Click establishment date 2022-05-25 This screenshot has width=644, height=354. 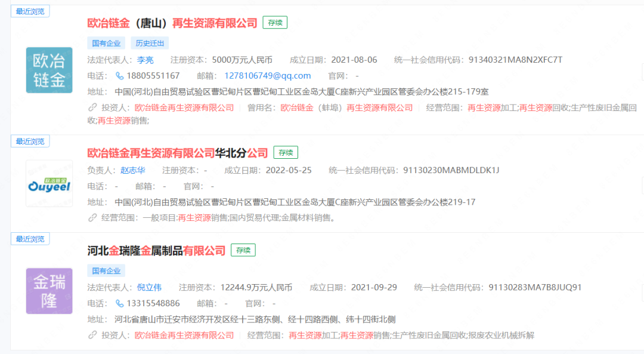289,170
